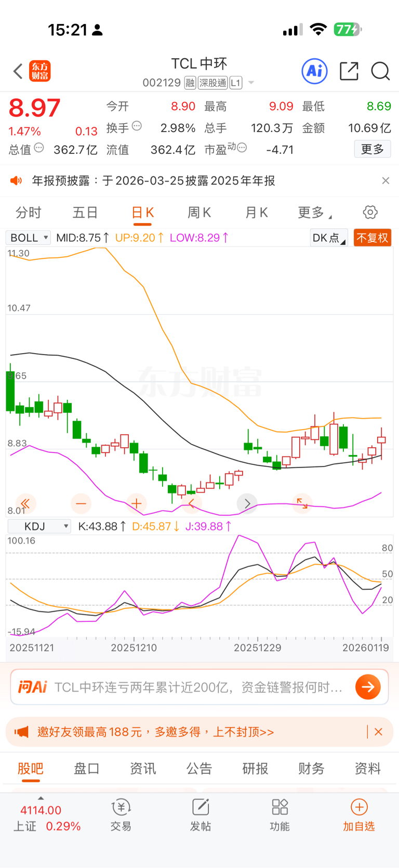The image size is (399, 868).
Task: Expand the 更多 chart period menu
Action: point(314,213)
